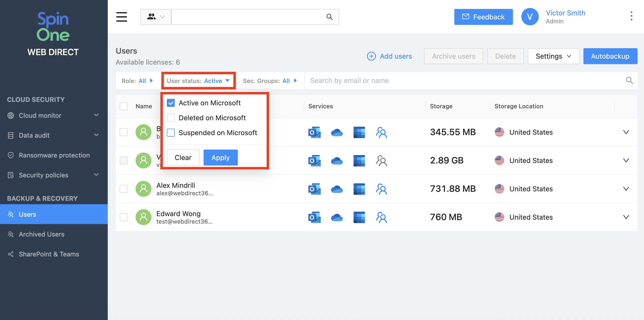Open the Archived Users section in the sidebar
644x320 pixels.
tap(41, 234)
